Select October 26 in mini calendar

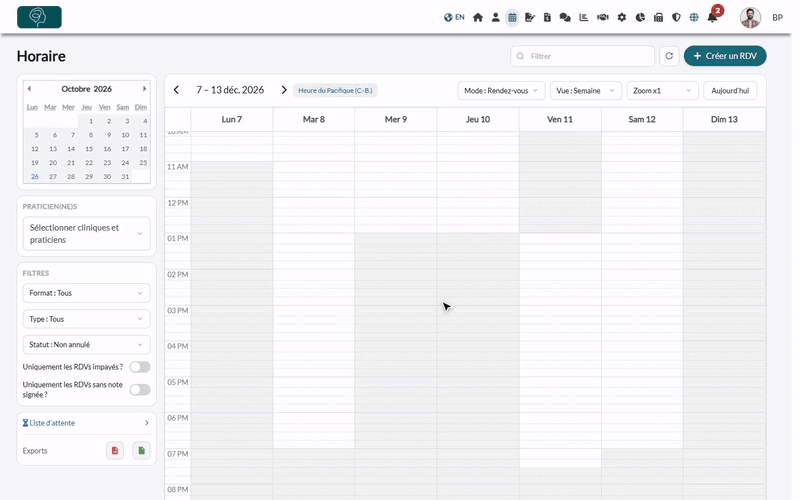(x=35, y=177)
